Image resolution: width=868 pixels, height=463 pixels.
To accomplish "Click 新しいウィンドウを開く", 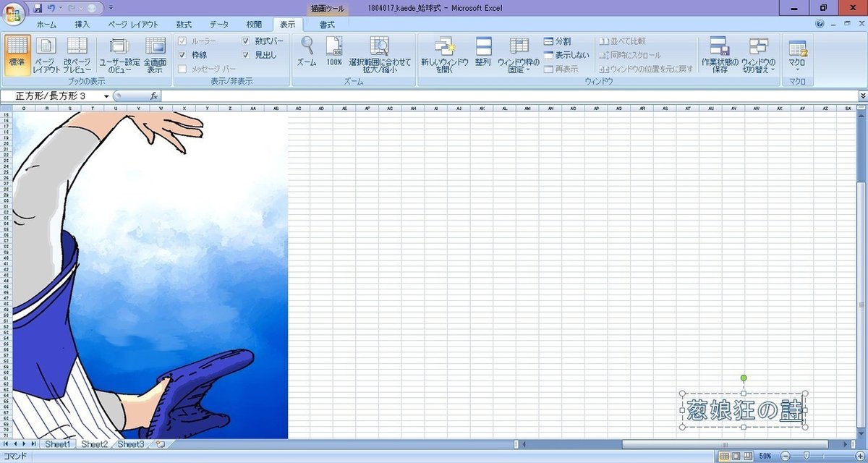I will tap(444, 55).
